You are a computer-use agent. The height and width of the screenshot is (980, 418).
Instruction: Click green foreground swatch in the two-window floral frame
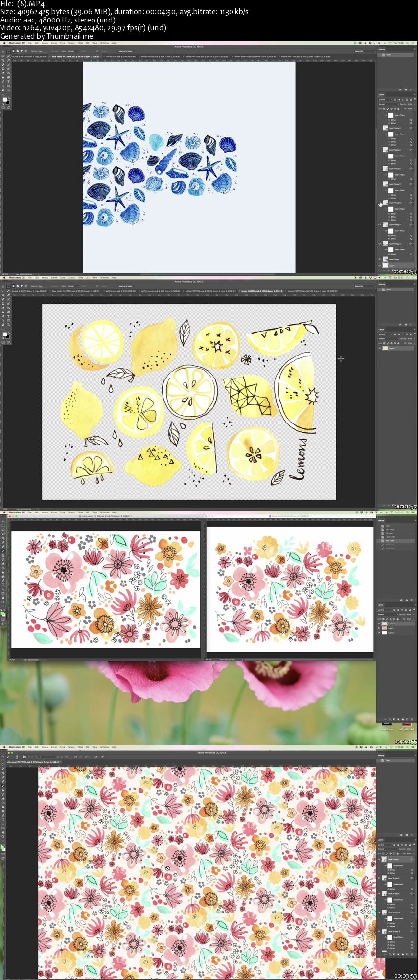click(2, 613)
